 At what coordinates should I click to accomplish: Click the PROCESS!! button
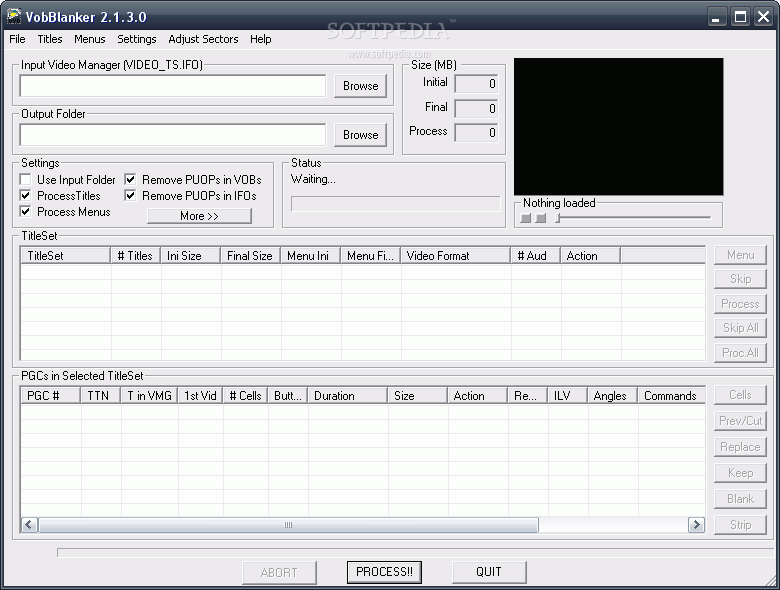click(x=384, y=572)
